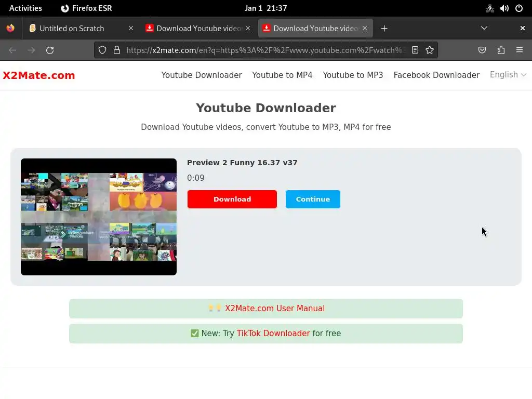Close the active Download Youtube video tab
The image size is (532, 399).
click(x=364, y=28)
